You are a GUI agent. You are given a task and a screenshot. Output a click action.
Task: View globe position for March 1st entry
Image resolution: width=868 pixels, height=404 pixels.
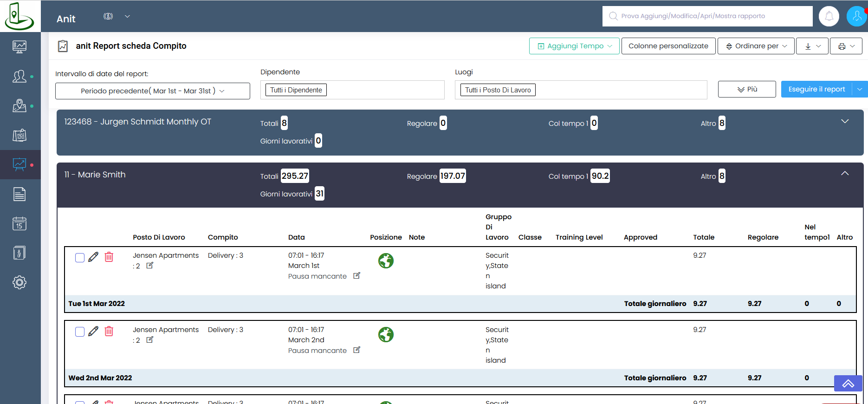tap(386, 261)
